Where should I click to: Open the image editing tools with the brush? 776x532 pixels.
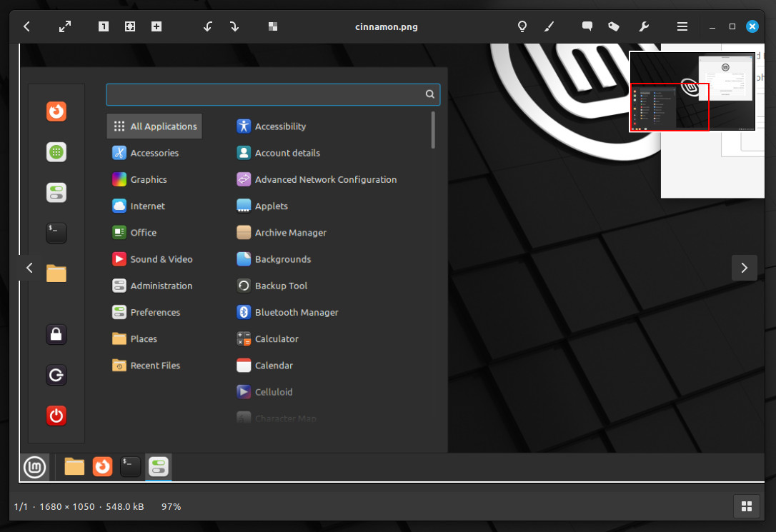point(549,26)
